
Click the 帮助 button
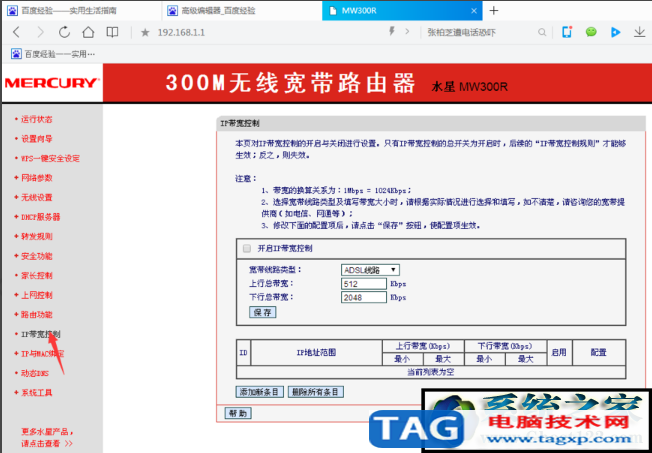coord(238,413)
